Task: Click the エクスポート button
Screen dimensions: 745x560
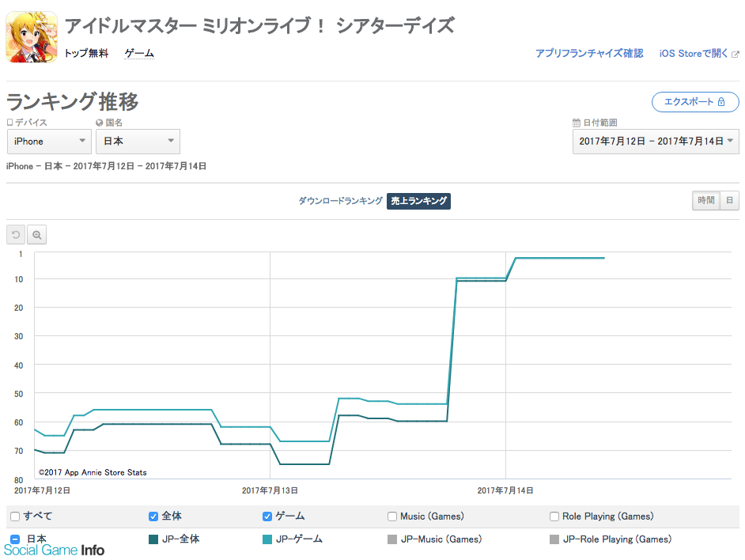Action: pos(695,102)
